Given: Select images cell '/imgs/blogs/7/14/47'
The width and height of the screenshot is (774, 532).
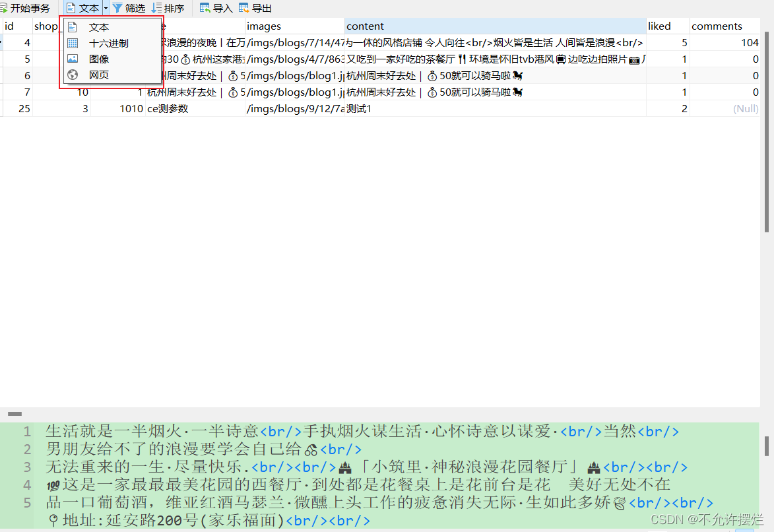Looking at the screenshot, I should coord(295,42).
